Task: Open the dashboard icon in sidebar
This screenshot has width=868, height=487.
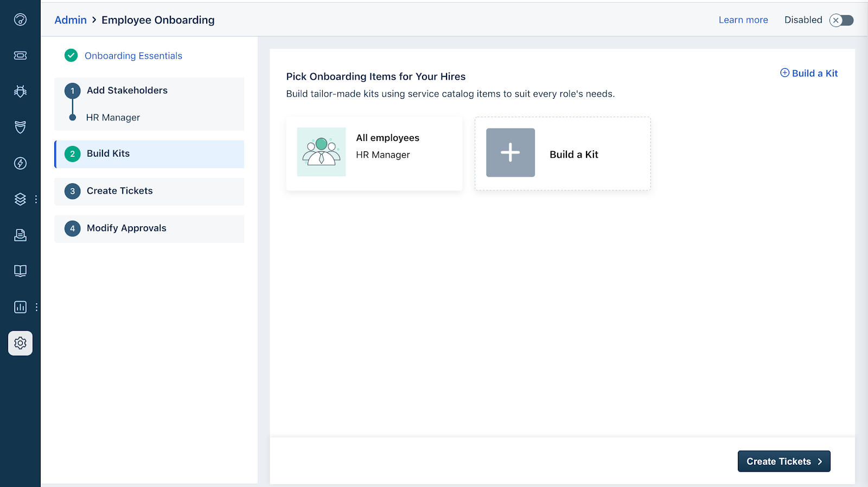Action: [20, 20]
